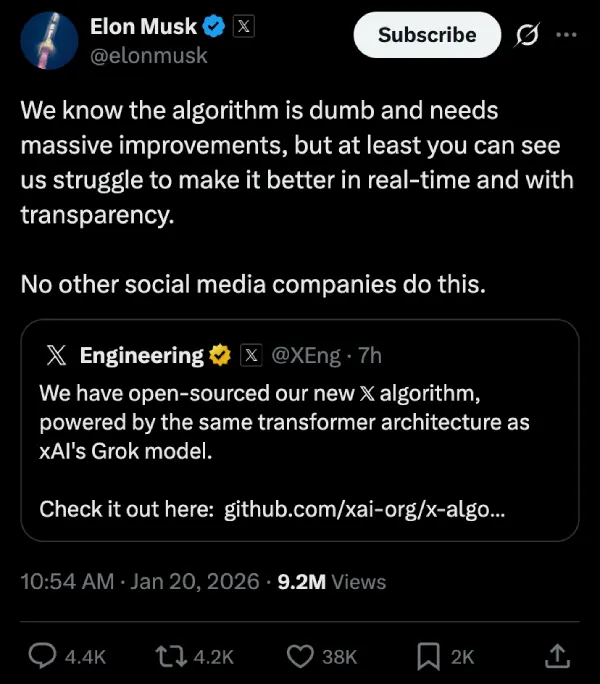Click the reply comment icon
Viewport: 600px width, 684px height.
click(41, 655)
